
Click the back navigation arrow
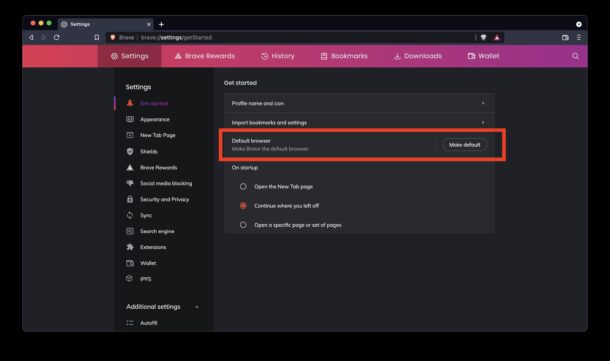pyautogui.click(x=31, y=37)
